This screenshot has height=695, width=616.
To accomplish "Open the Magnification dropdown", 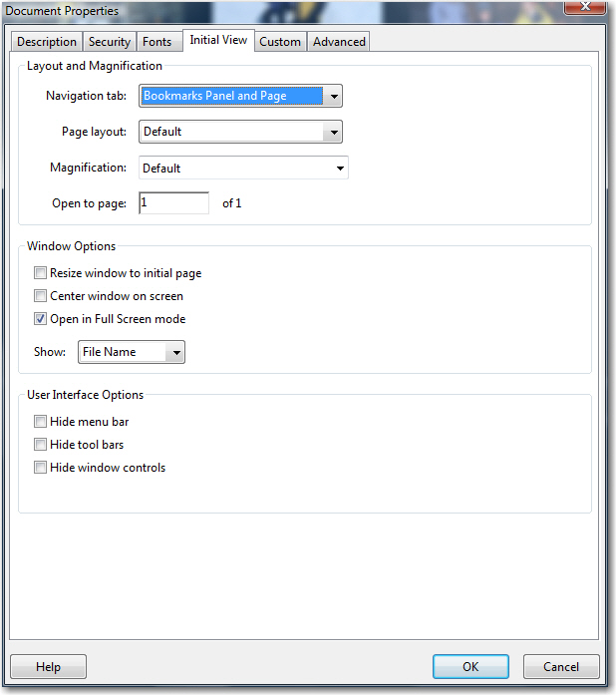I will [x=244, y=168].
